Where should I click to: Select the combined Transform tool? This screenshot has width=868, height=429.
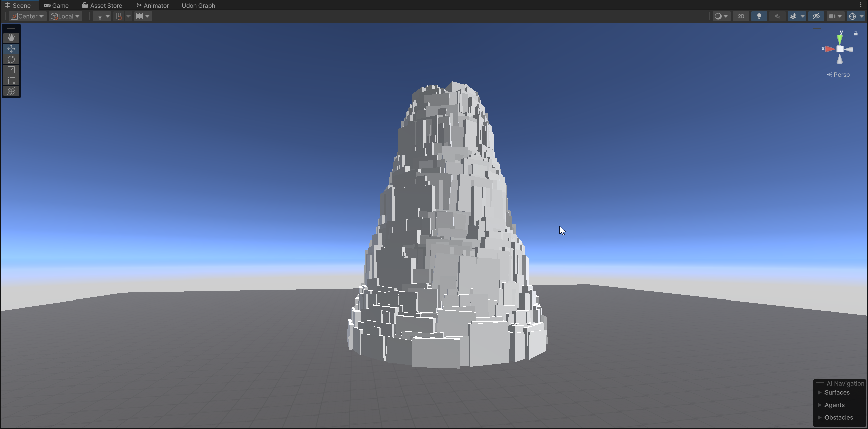tap(11, 91)
